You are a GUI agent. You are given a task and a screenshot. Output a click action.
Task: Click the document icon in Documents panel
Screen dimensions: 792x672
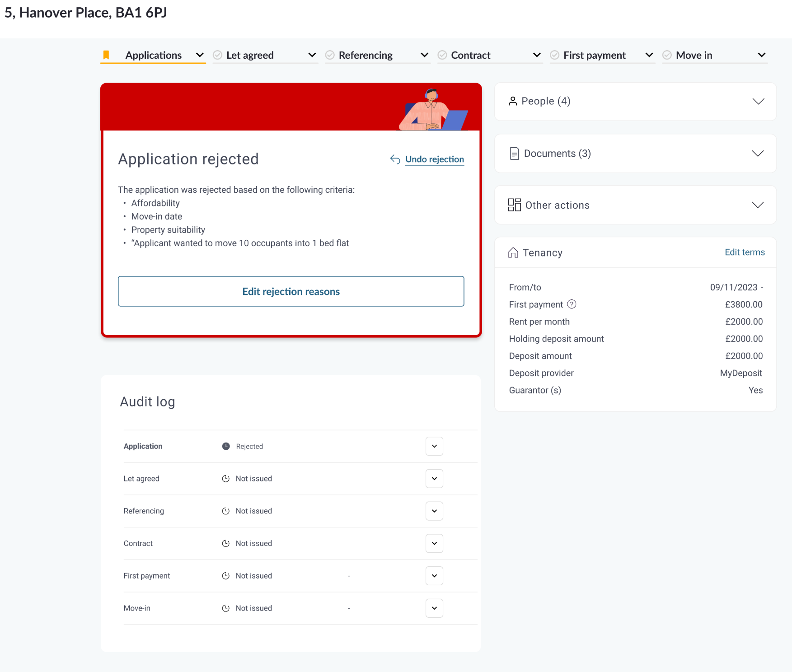point(514,154)
